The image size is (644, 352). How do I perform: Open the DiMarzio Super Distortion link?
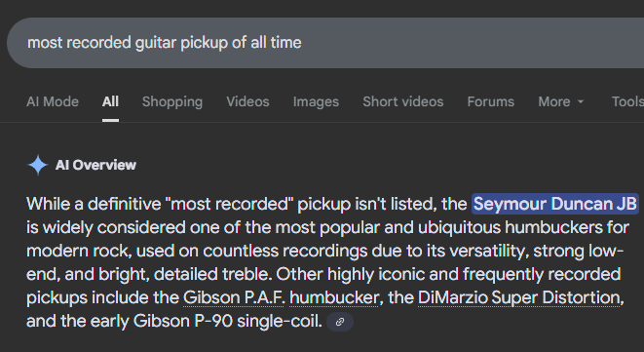point(518,297)
